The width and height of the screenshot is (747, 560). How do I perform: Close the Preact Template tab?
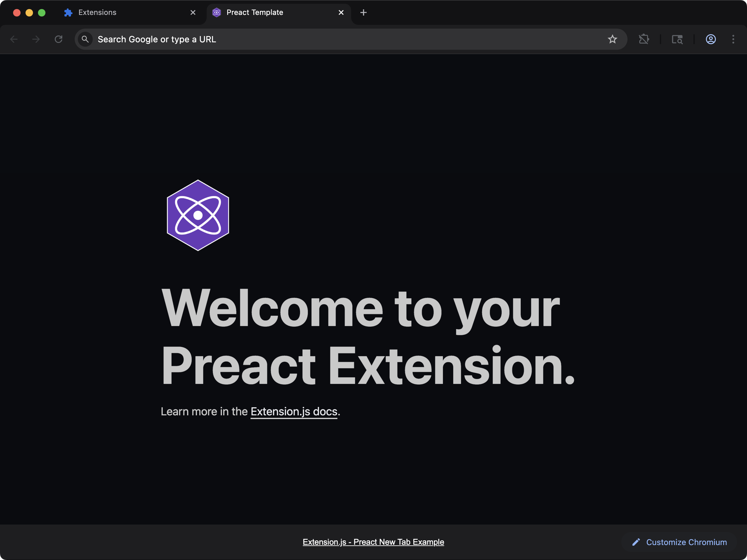click(341, 12)
